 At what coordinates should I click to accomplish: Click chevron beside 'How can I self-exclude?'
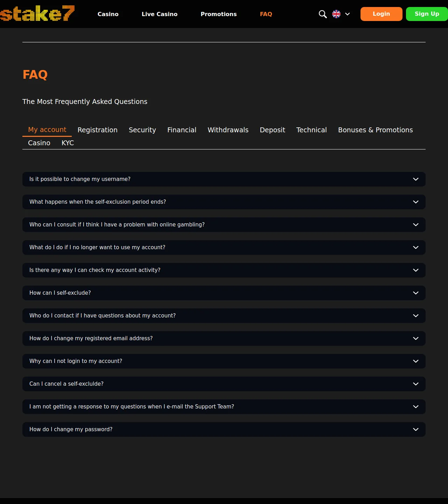point(416,293)
